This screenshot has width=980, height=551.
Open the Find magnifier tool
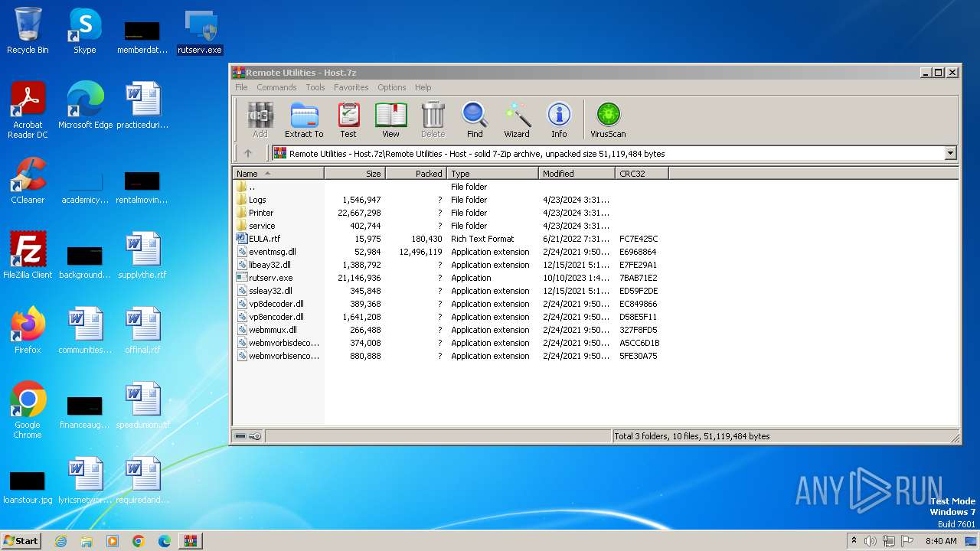point(475,120)
